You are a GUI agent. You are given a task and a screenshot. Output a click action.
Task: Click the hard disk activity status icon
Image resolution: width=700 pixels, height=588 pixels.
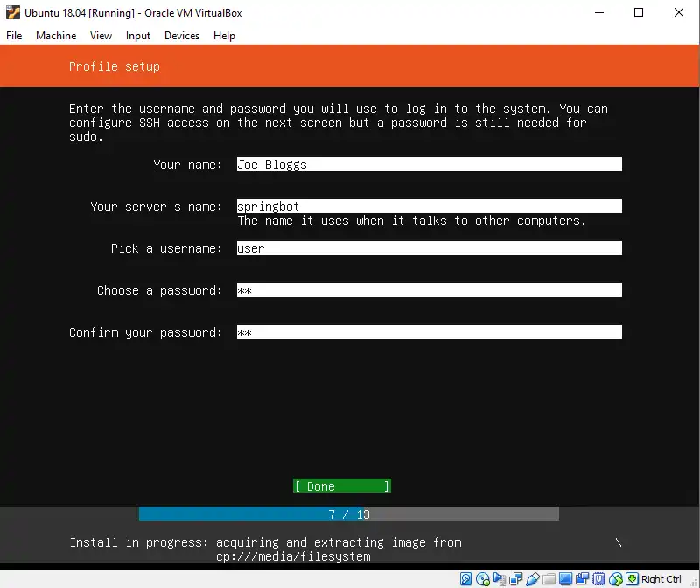(466, 579)
